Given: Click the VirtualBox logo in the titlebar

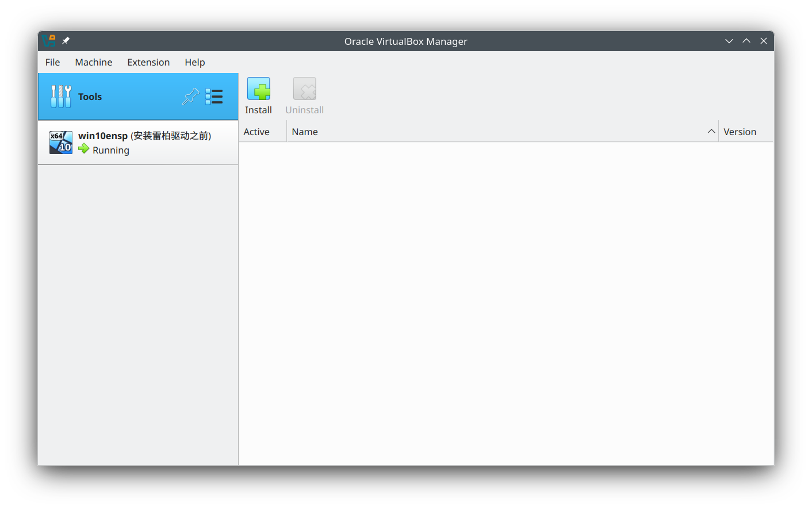Looking at the screenshot, I should (x=48, y=40).
